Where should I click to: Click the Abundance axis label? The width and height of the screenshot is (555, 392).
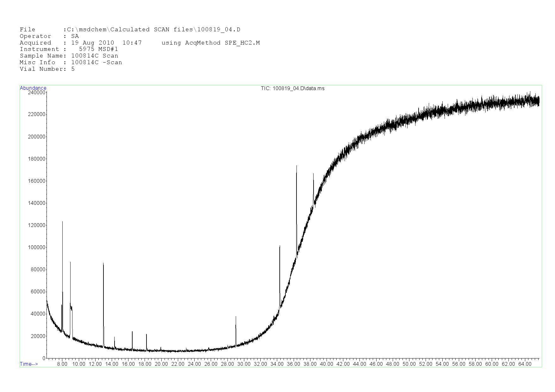(x=33, y=88)
